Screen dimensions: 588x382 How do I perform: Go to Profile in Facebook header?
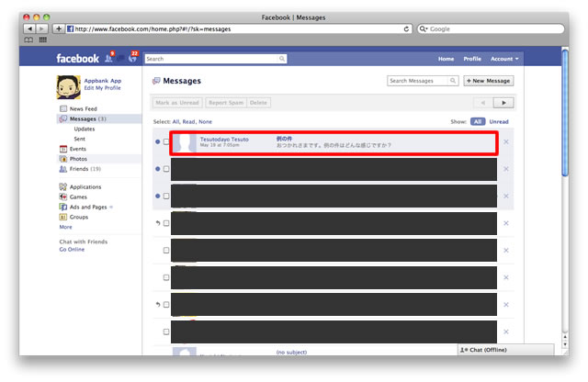click(472, 59)
